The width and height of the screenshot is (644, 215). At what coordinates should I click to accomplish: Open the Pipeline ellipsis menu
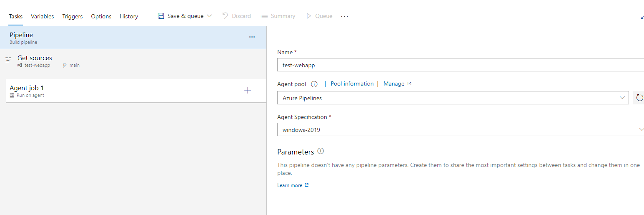pyautogui.click(x=252, y=37)
